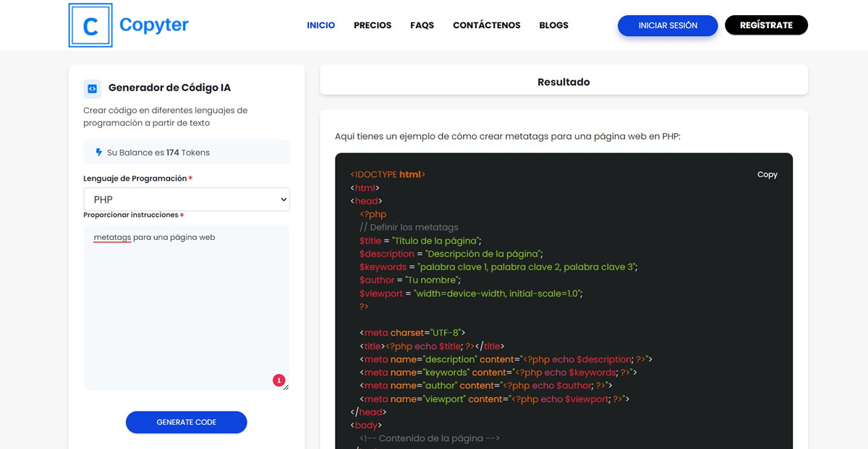Copy the generated code with Copy button

pos(767,174)
